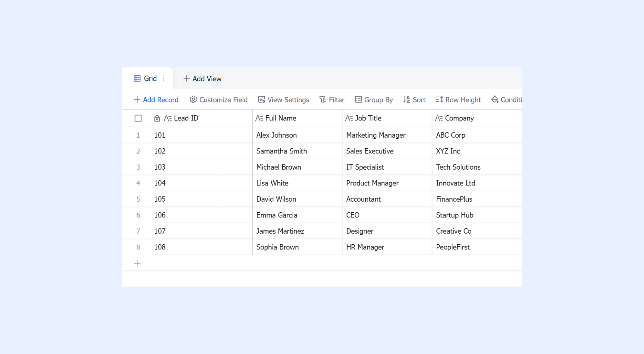Click the ABC Corp company cell
Screen dimensions: 644x354
click(x=477, y=135)
